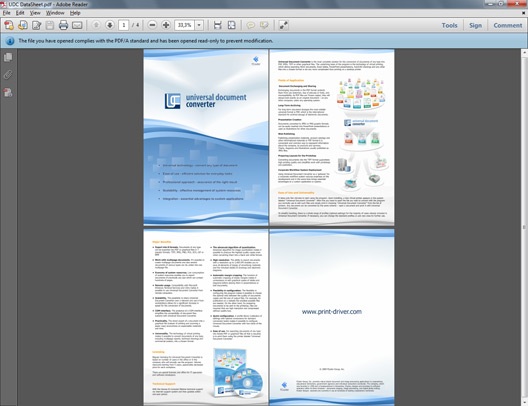Open the View menu
Viewport: 528px width, 406px height.
(35, 13)
